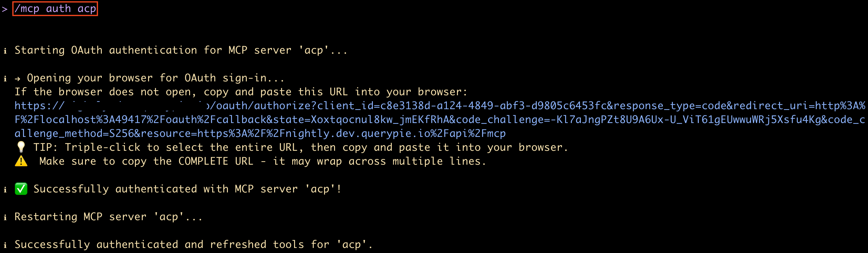This screenshot has height=253, width=868.
Task: Click the URL line ending with querypie.io api mcp
Action: click(x=260, y=133)
